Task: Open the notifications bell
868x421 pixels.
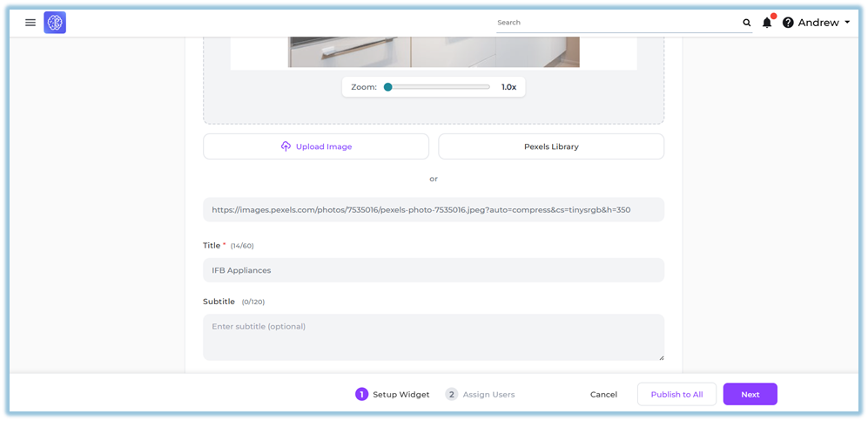Action: pyautogui.click(x=767, y=23)
